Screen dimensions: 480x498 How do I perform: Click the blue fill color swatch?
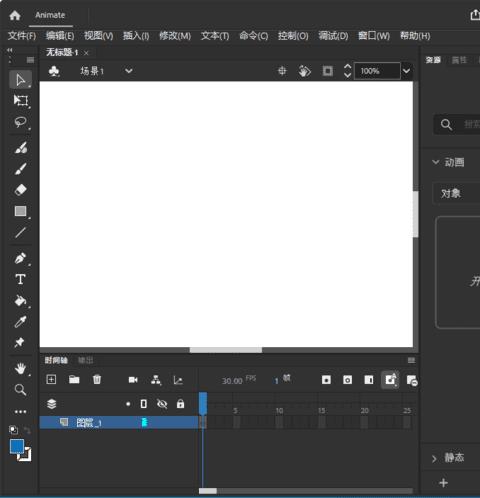pyautogui.click(x=17, y=447)
